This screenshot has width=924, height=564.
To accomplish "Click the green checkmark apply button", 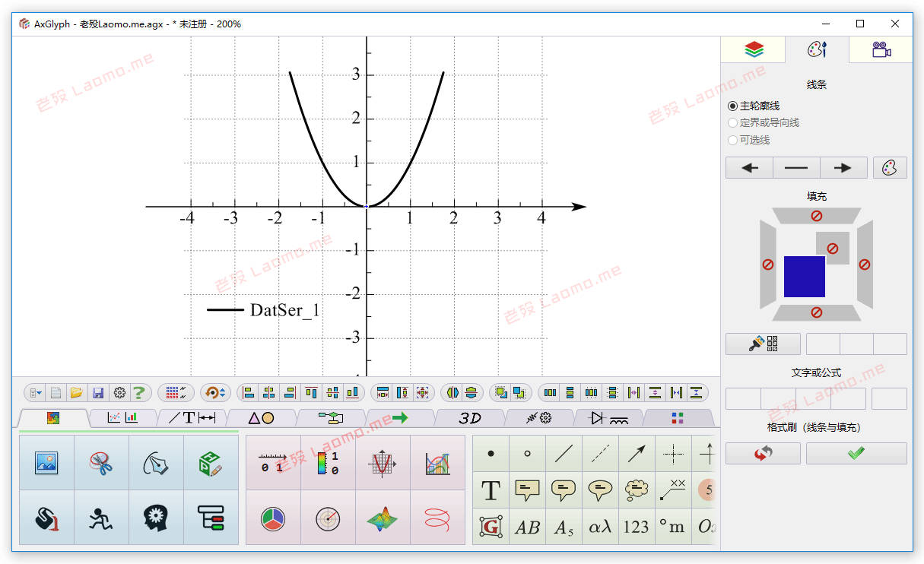I will pos(856,453).
